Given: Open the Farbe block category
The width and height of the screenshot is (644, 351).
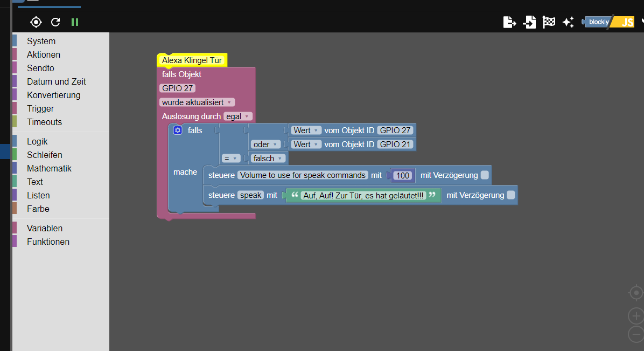Looking at the screenshot, I should tap(61, 209).
